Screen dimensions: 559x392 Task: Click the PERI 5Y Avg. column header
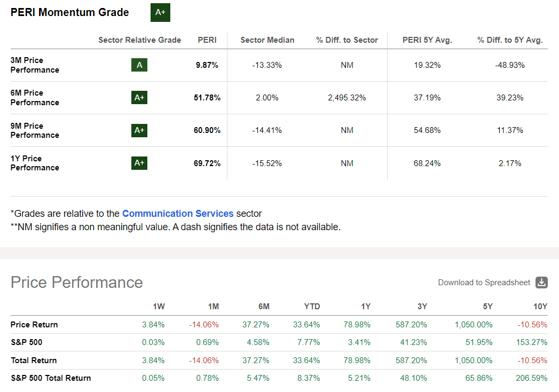427,40
